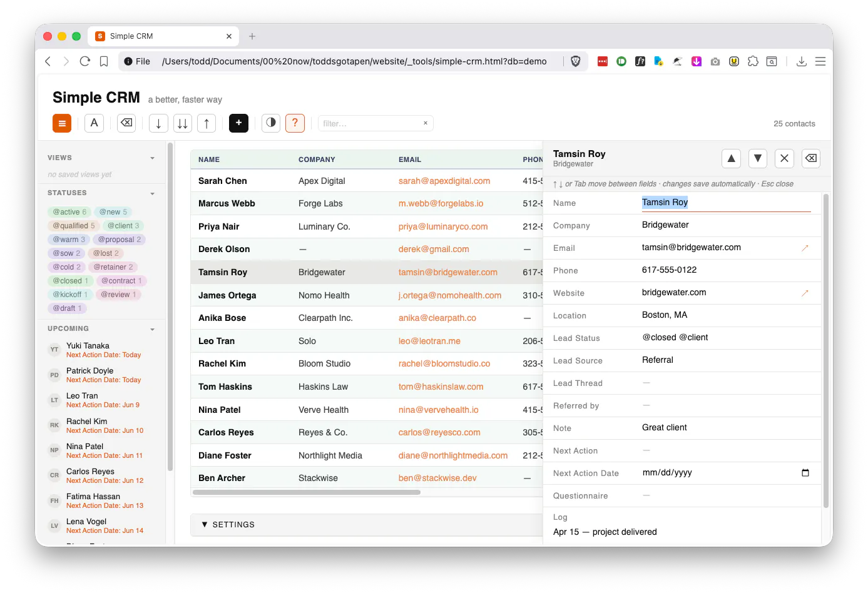Viewport: 868px width, 593px height.
Task: Click the up-arrow toolbar button
Action: pos(207,123)
